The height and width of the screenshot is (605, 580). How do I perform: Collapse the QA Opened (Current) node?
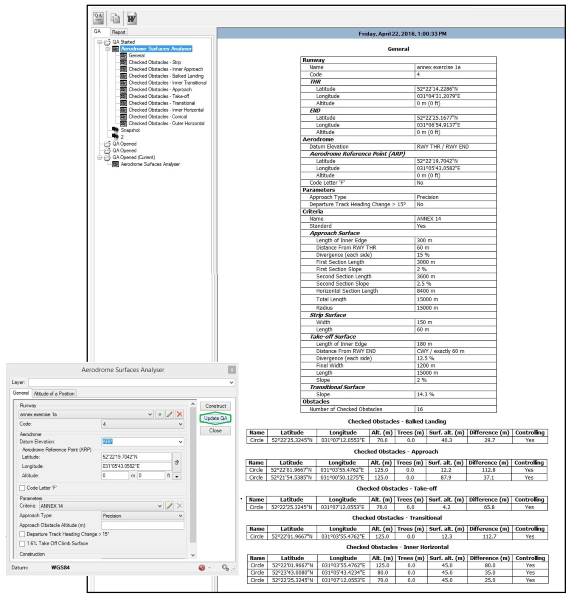click(100, 157)
